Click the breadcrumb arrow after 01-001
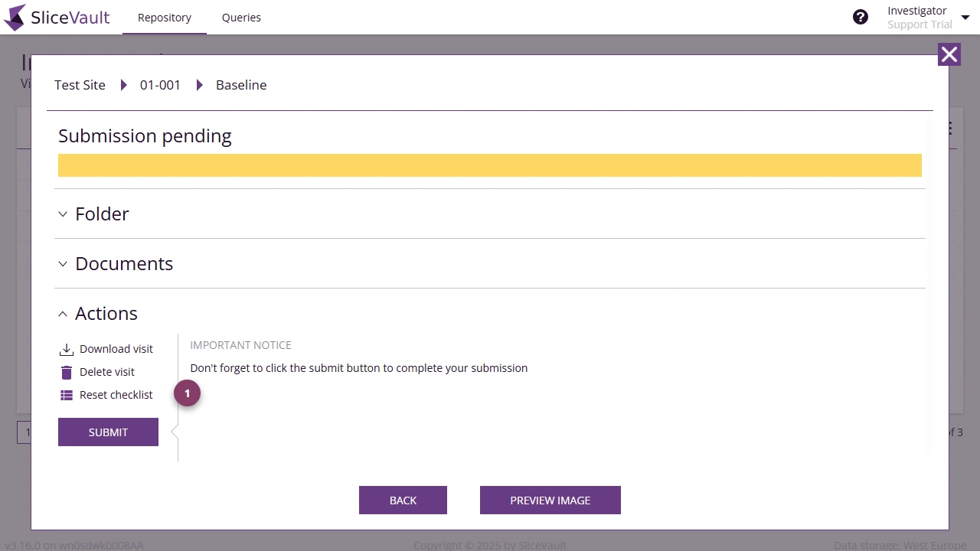 click(199, 85)
